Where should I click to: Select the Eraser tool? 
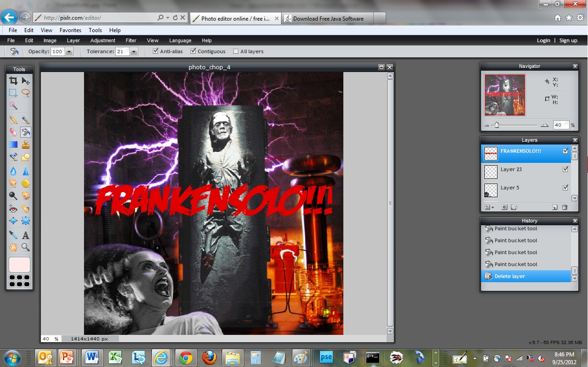(x=13, y=132)
